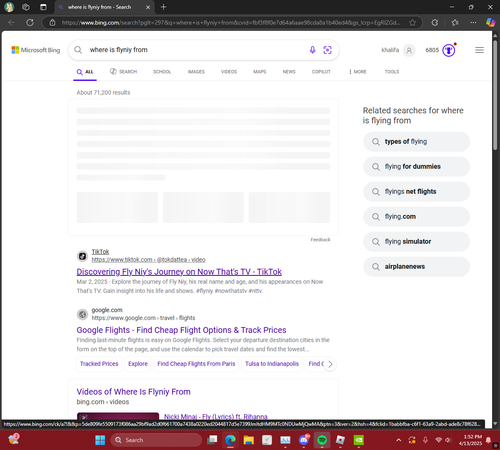This screenshot has width=500, height=450.
Task: Open Microsoft Rewards trophy icon
Action: (449, 50)
